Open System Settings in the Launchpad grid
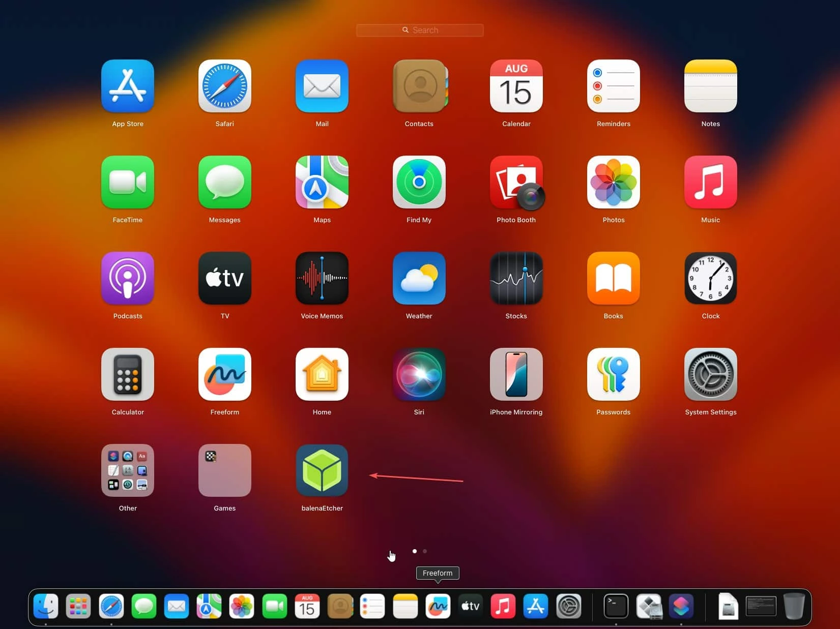The height and width of the screenshot is (629, 840). pos(711,374)
